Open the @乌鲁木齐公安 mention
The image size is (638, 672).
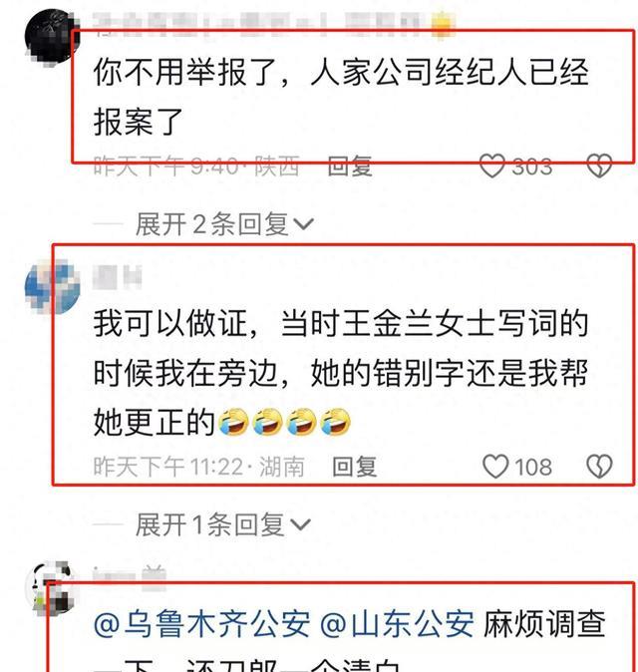[201, 624]
